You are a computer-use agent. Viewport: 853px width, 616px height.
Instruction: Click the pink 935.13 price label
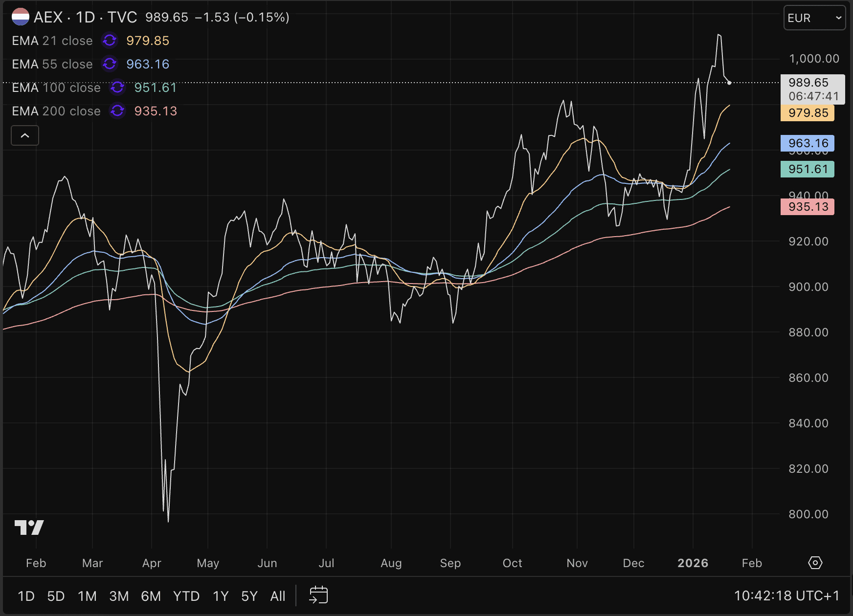tap(808, 207)
